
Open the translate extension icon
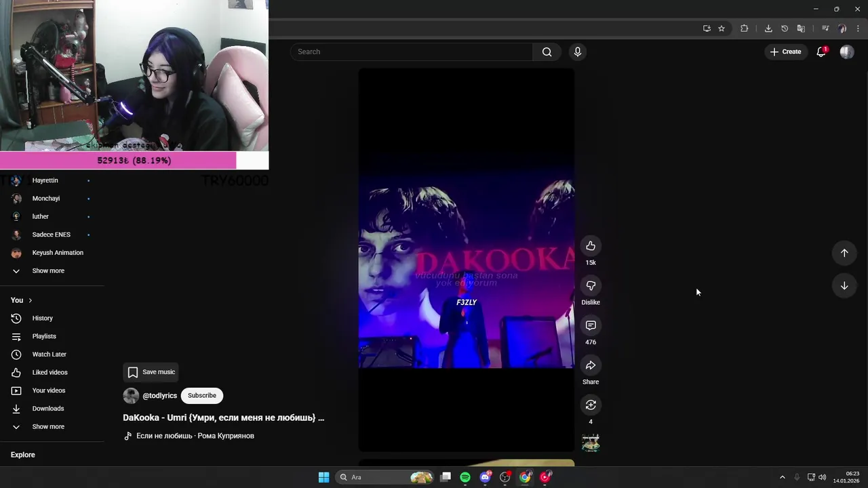click(x=801, y=28)
